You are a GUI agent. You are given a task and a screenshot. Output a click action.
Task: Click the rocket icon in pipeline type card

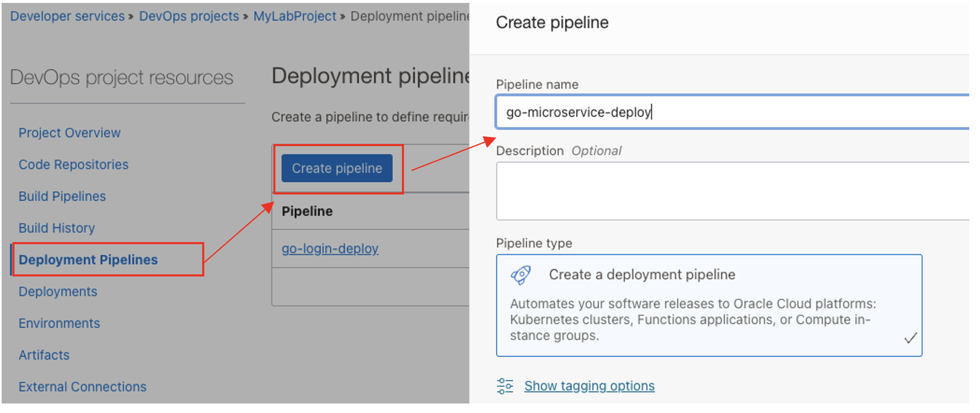521,274
